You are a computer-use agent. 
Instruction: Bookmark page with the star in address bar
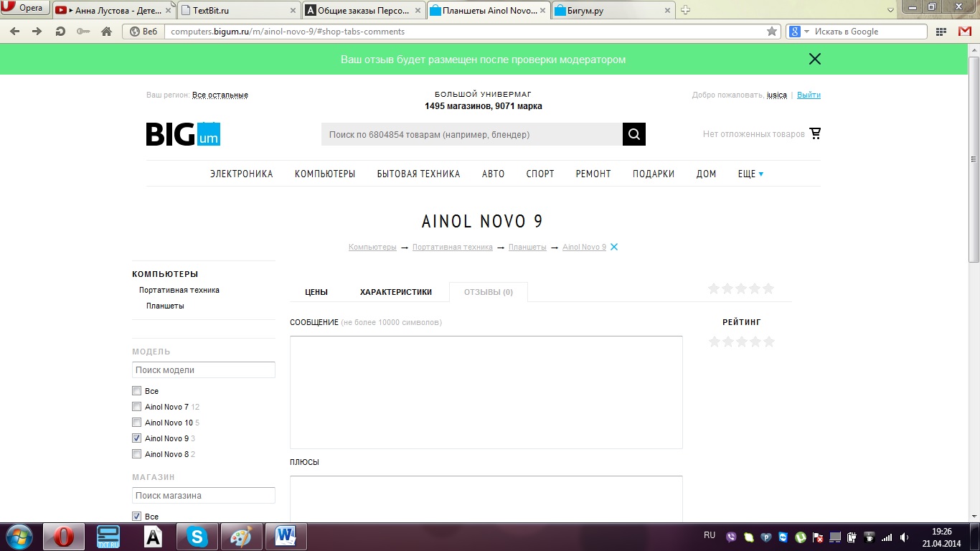coord(772,32)
